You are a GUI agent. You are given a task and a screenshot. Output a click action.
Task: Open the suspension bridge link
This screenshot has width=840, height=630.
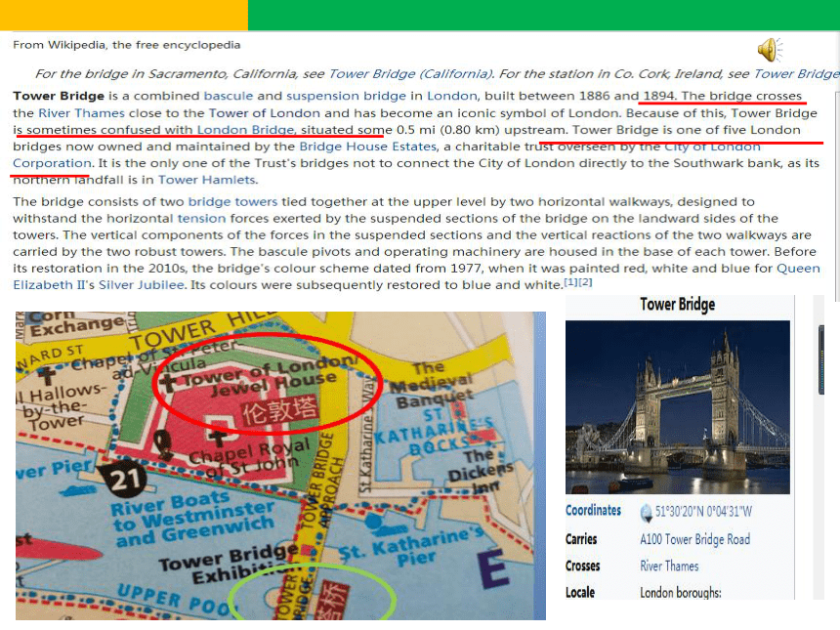click(x=346, y=96)
